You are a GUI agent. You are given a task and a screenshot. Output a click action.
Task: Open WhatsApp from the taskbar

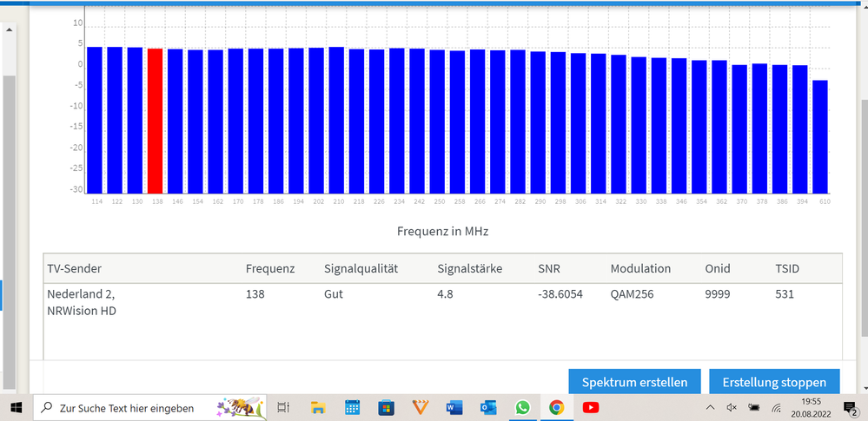(x=522, y=408)
